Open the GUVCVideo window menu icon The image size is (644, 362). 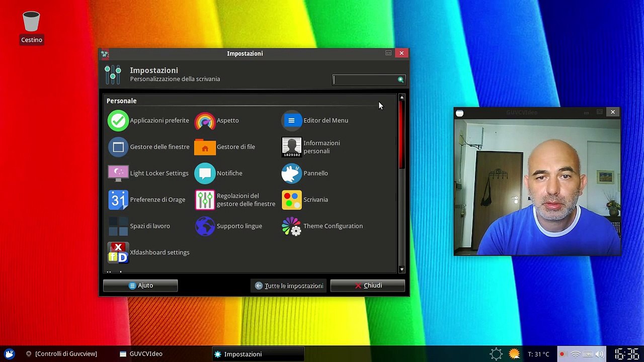459,113
